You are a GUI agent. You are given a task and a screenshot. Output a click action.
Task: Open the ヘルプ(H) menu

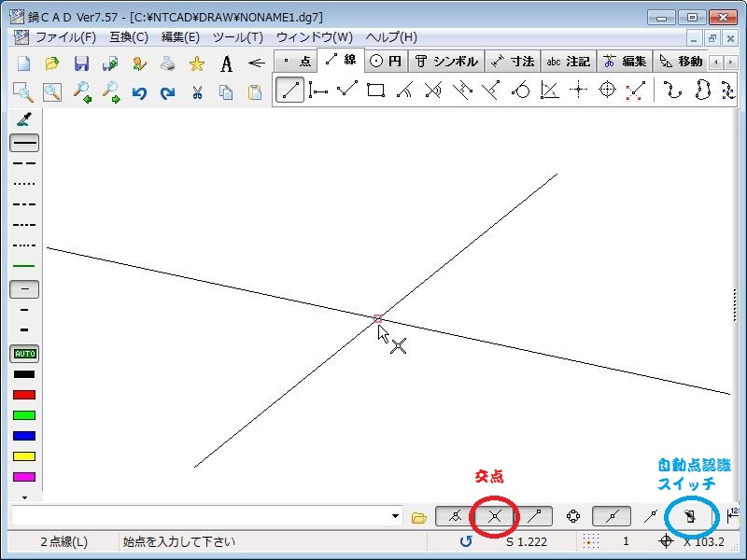tap(391, 37)
